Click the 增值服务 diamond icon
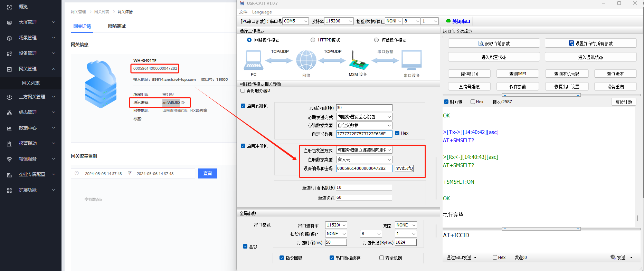This screenshot has height=271, width=644. pos(9,159)
